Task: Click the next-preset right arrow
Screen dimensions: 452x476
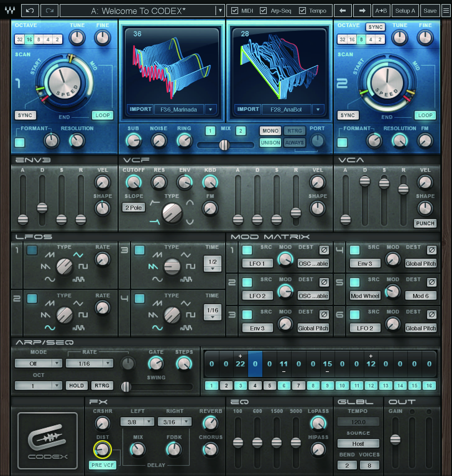Action: 362,10
